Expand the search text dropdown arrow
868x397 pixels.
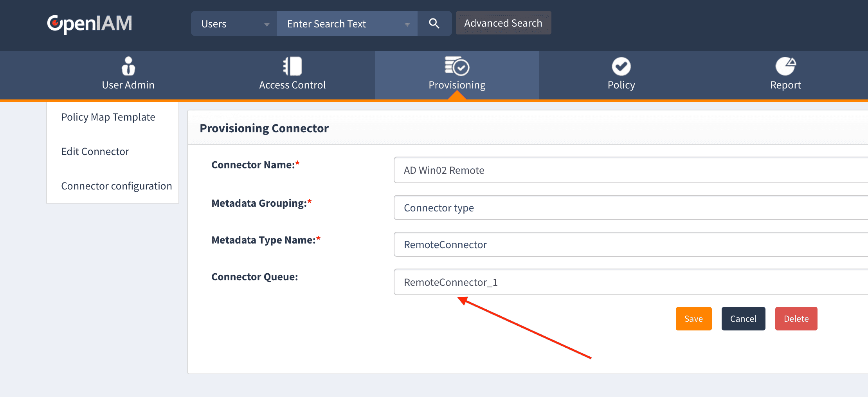click(x=407, y=24)
